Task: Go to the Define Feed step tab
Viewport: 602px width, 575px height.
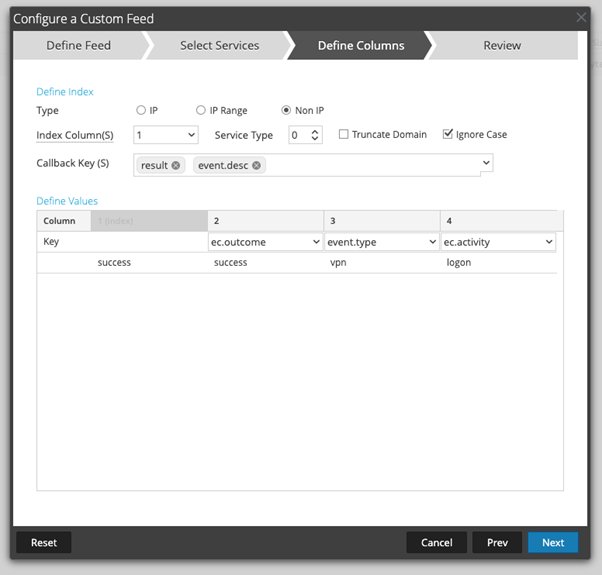Action: [x=79, y=45]
